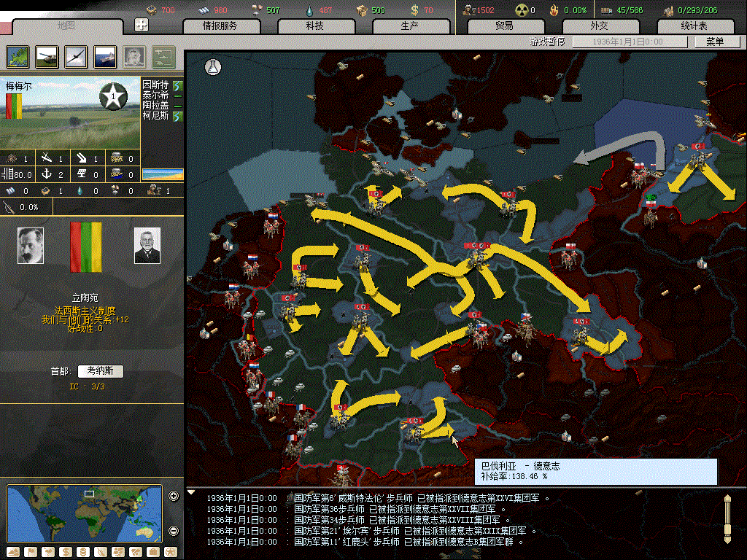This screenshot has height=560, width=747.
Task: Click the crosshair icon beside the map tab
Action: click(x=142, y=25)
